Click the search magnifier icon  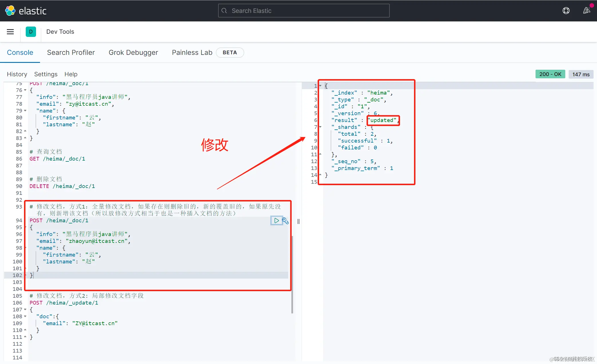tap(224, 11)
